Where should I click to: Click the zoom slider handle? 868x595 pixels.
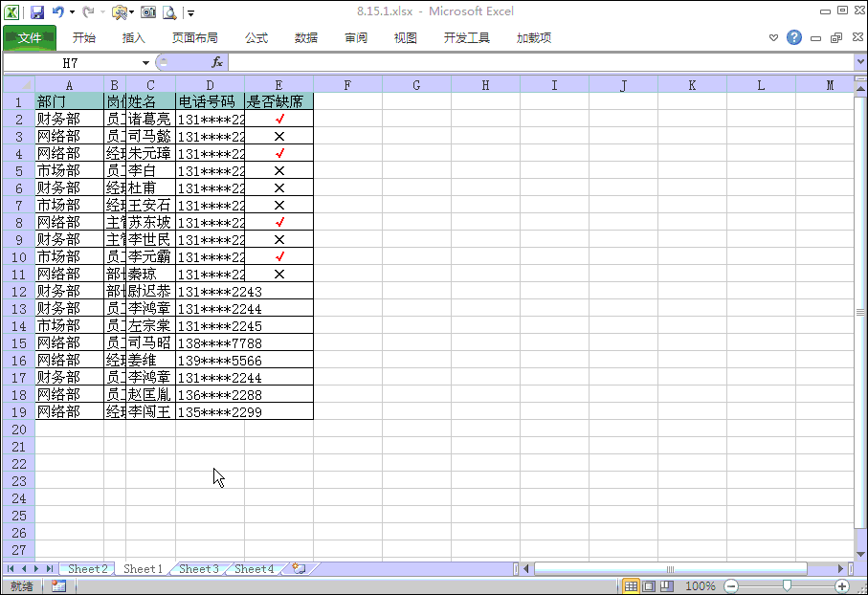click(787, 585)
